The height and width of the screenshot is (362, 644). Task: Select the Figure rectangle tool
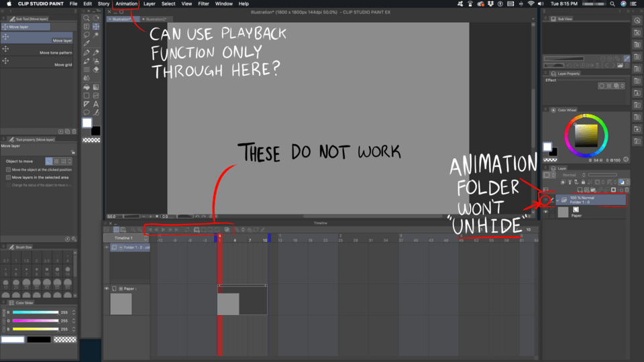[x=87, y=96]
